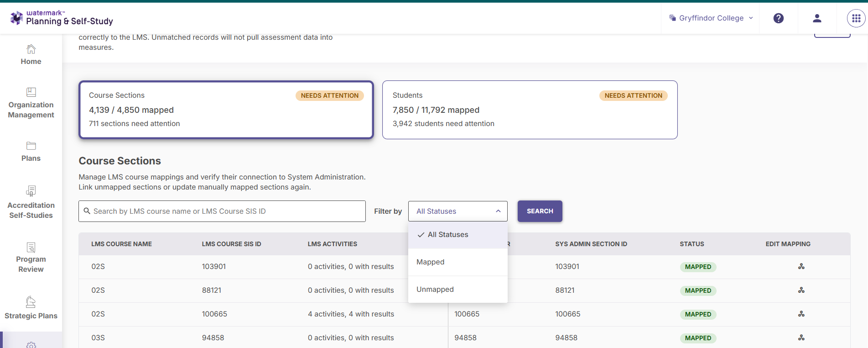
Task: Click NEEDS ATTENTION badge on Students card
Action: 633,95
